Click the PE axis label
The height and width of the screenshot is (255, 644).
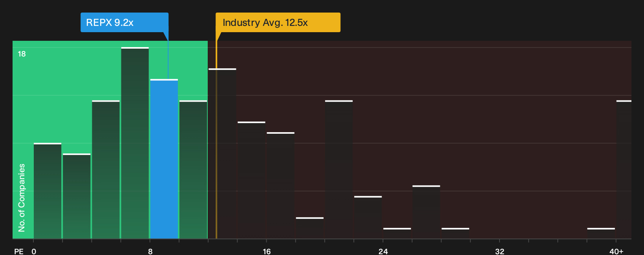click(19, 251)
